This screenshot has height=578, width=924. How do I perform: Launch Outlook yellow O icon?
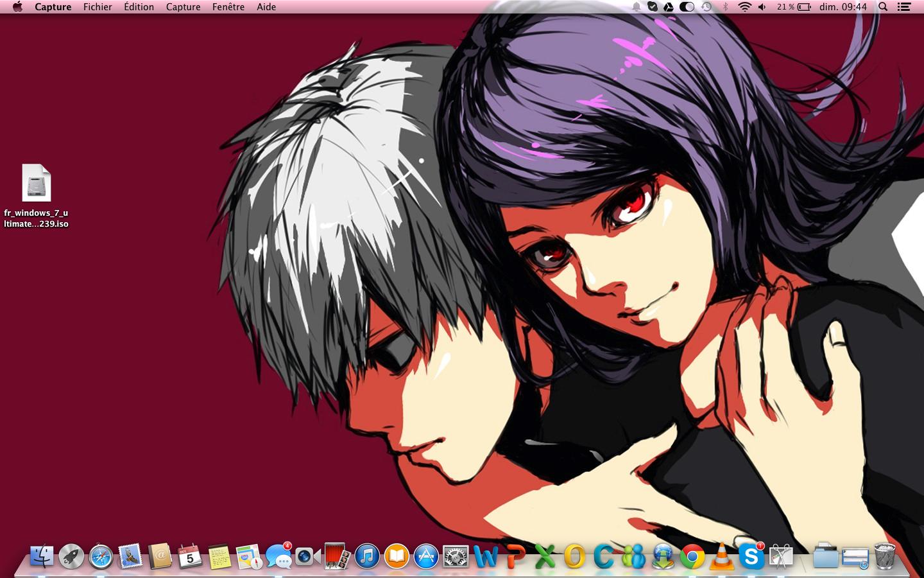click(574, 556)
